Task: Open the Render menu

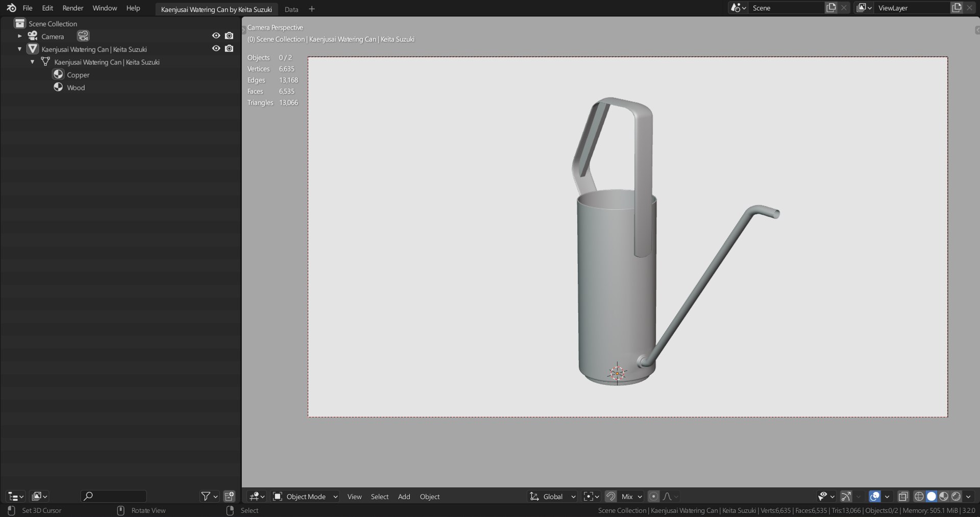Action: tap(73, 8)
